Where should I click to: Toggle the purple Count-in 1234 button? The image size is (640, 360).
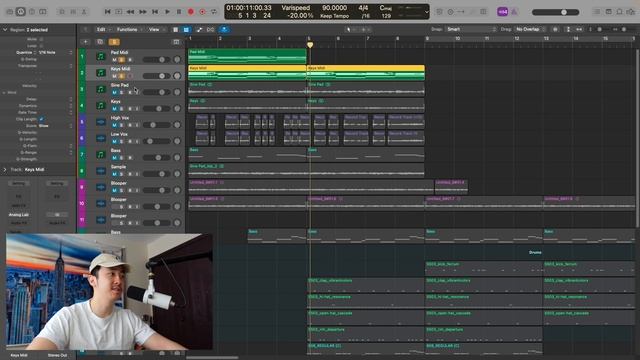click(x=502, y=12)
